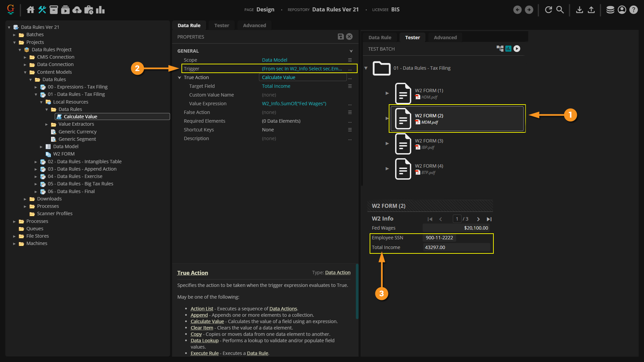The height and width of the screenshot is (362, 644).
Task: Go to next W2 Info record
Action: coord(478,219)
